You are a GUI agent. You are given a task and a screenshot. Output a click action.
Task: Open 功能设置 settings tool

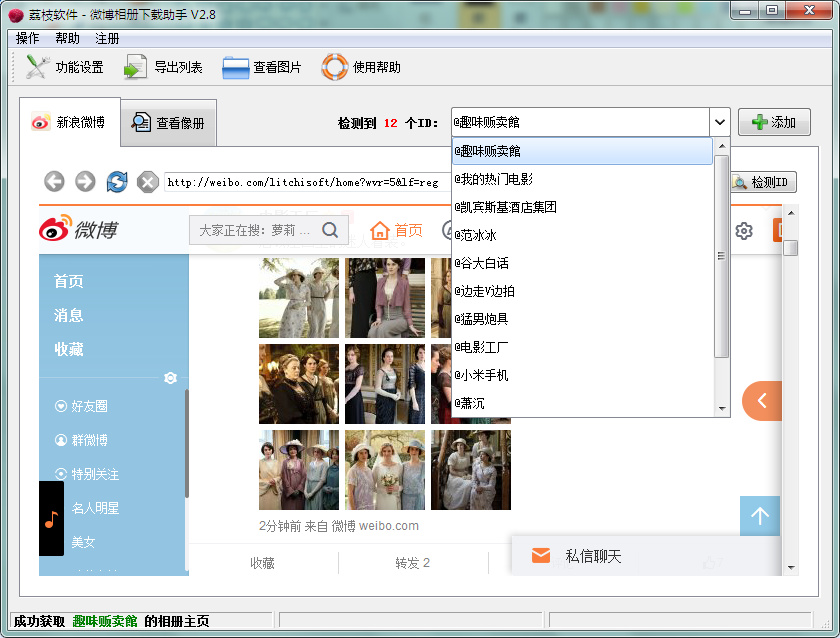pyautogui.click(x=65, y=68)
